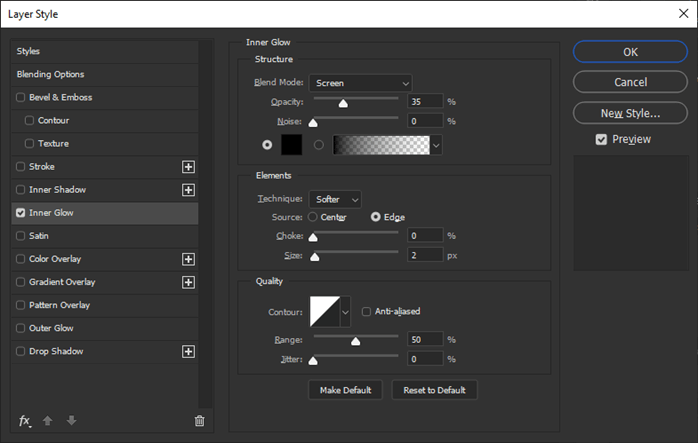Viewport: 698px width, 443px height.
Task: Enable the Stroke checkbox
Action: tap(20, 167)
